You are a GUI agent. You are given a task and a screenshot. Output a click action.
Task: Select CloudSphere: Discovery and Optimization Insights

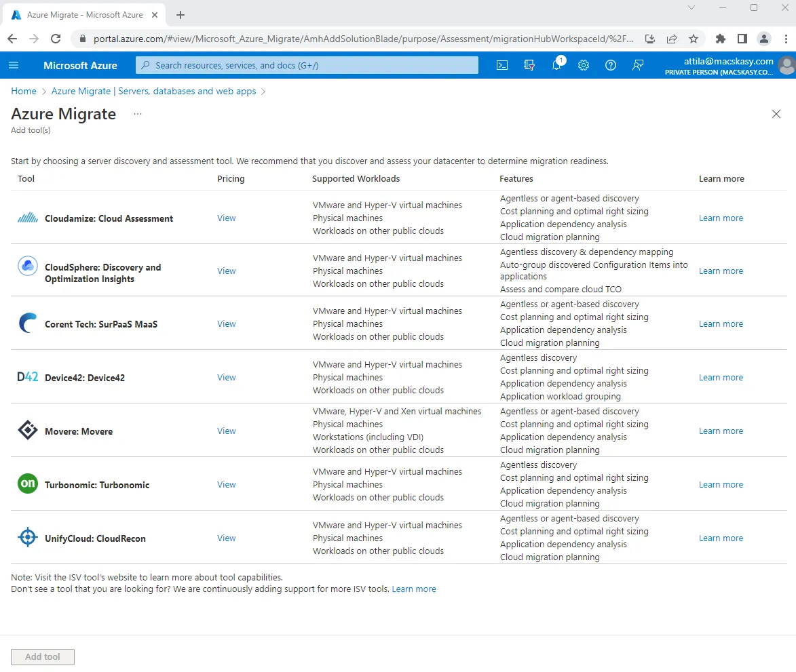click(x=102, y=273)
